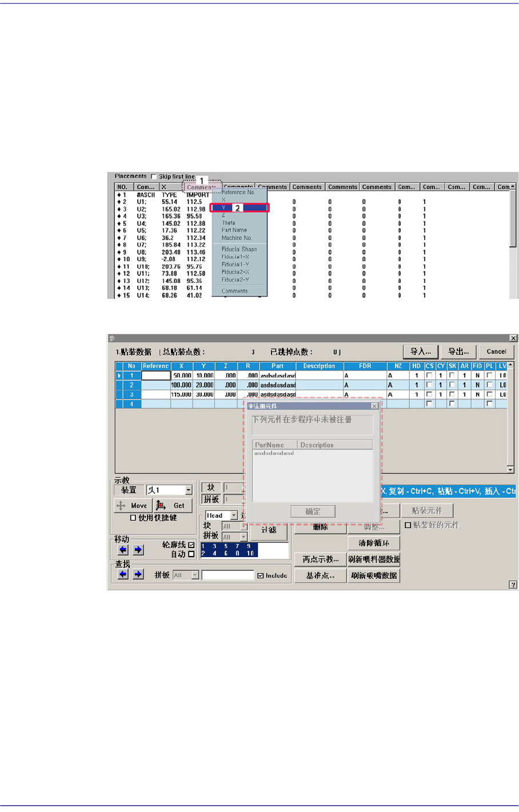The height and width of the screenshot is (812, 519).
Task: Click the Description column header in step table
Action: pyautogui.click(x=320, y=366)
